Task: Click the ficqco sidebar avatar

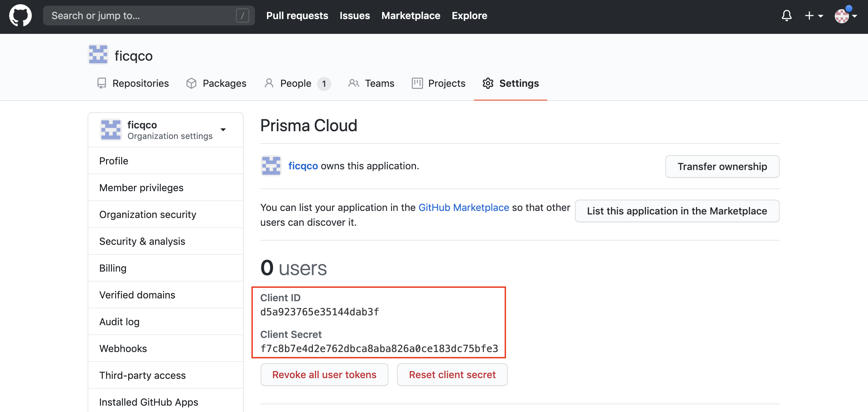Action: (111, 130)
